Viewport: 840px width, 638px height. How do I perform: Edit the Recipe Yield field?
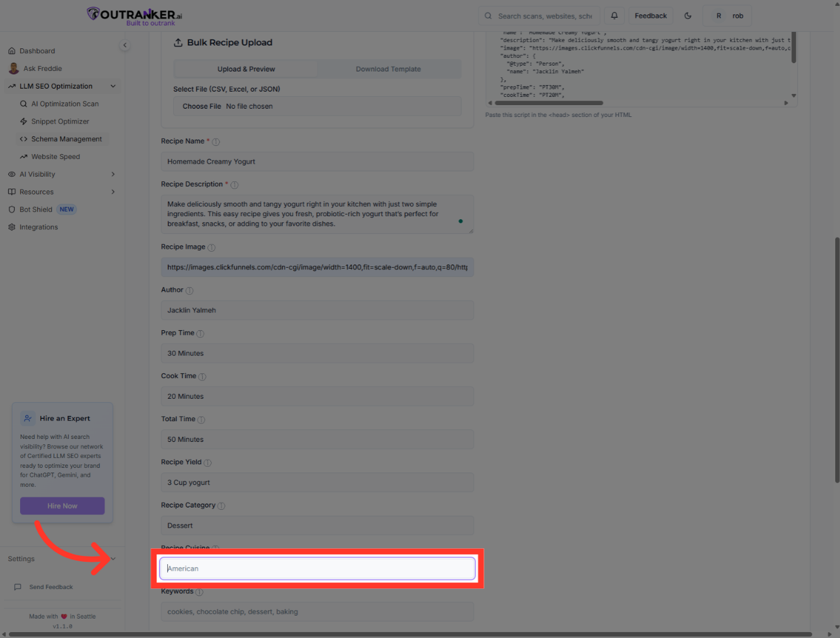317,483
